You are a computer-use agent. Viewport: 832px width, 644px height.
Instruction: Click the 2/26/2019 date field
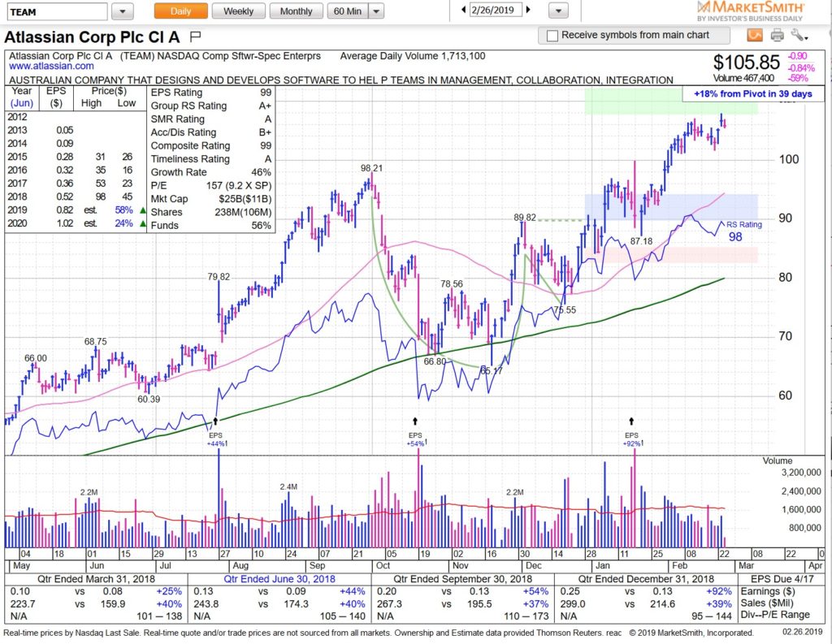[x=496, y=10]
